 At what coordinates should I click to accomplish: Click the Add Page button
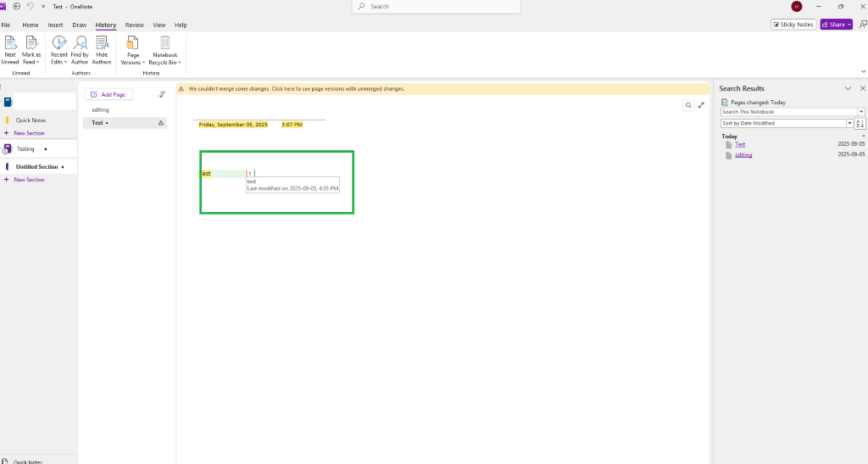[108, 95]
